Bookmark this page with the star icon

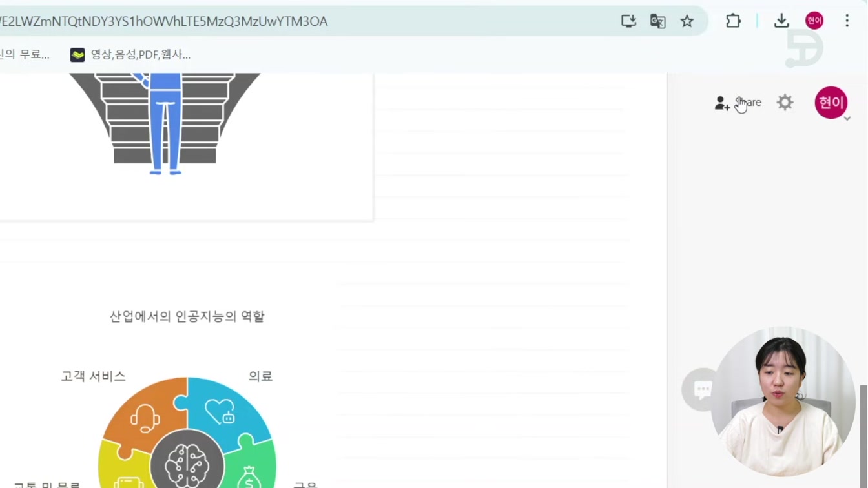point(687,21)
